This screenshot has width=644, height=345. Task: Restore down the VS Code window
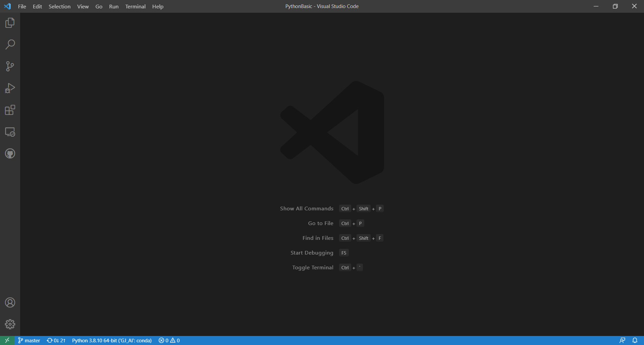point(615,6)
